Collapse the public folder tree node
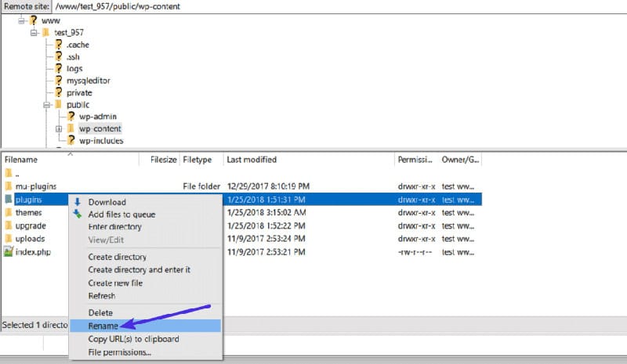The image size is (627, 364). [x=46, y=104]
